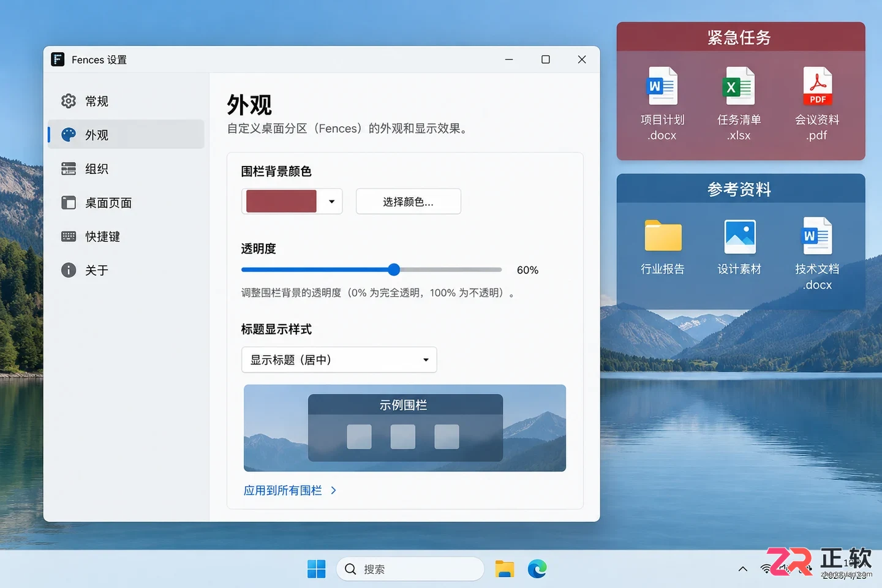Click the 透明度 slider handle

pyautogui.click(x=394, y=269)
